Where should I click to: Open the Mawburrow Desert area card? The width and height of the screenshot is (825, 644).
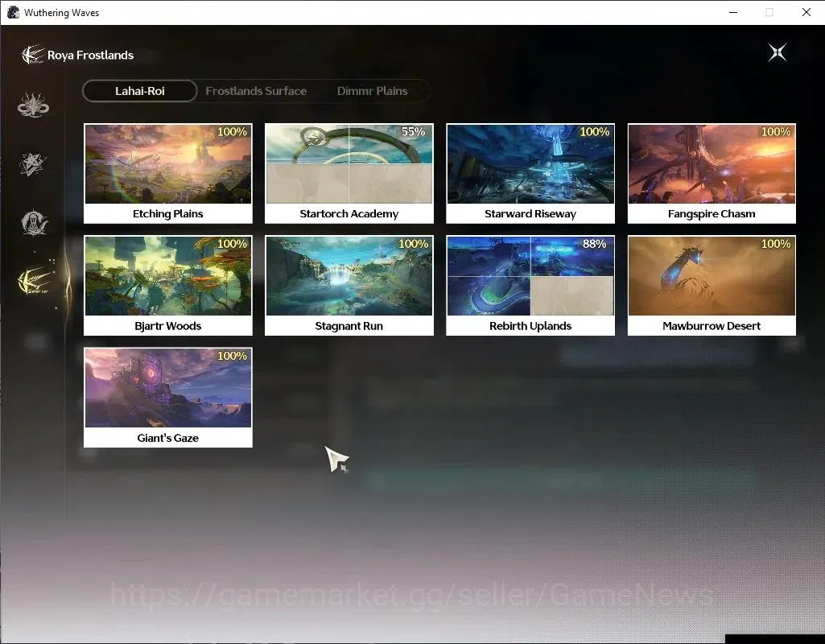coord(712,286)
